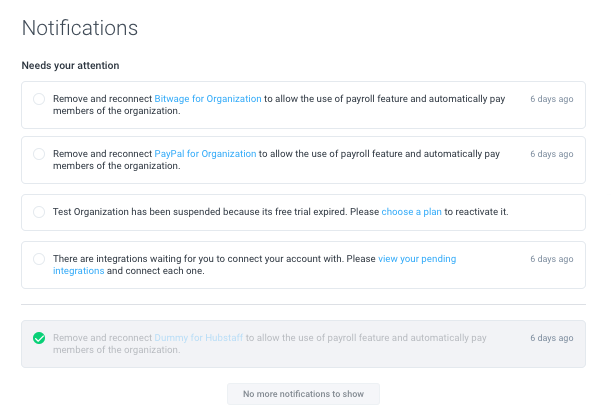Uncheck the green checkmark on Dummy for Hubstaff

click(39, 338)
